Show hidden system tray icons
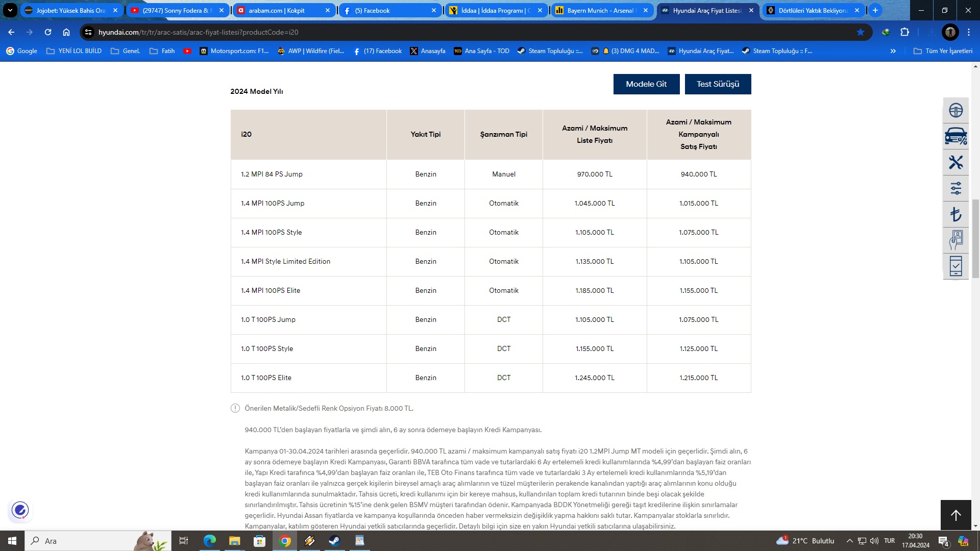The height and width of the screenshot is (551, 980). tap(849, 541)
